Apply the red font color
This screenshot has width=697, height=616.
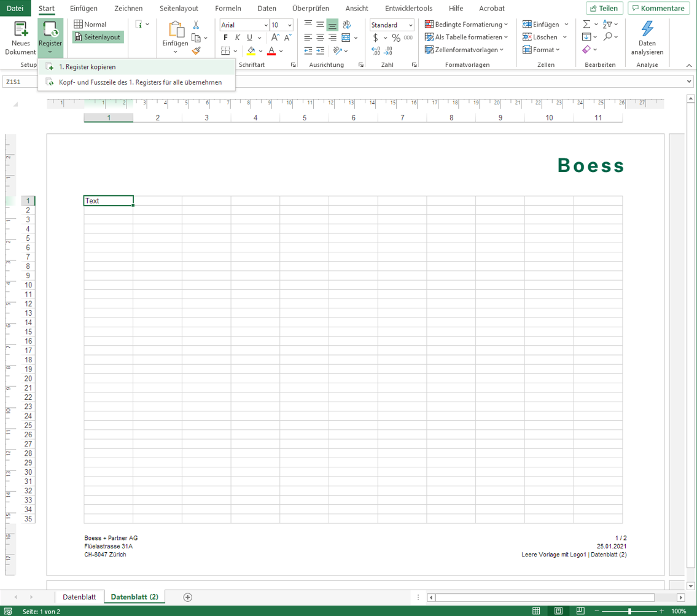[x=271, y=50]
